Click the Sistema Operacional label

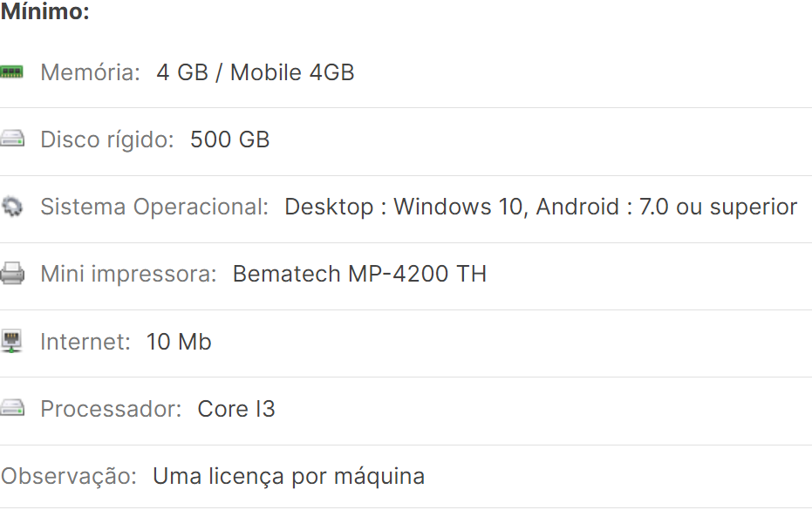[x=154, y=207]
